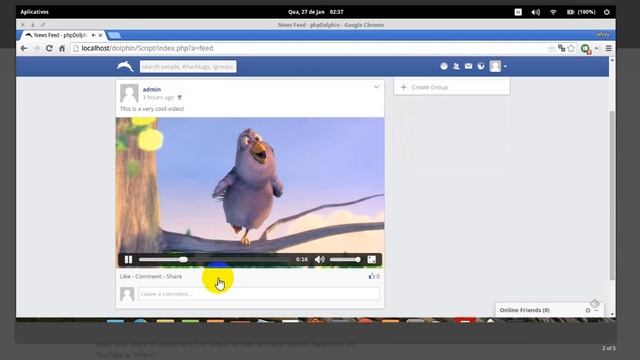Click the translate icon in the address bar
The image size is (640, 360).
click(562, 48)
